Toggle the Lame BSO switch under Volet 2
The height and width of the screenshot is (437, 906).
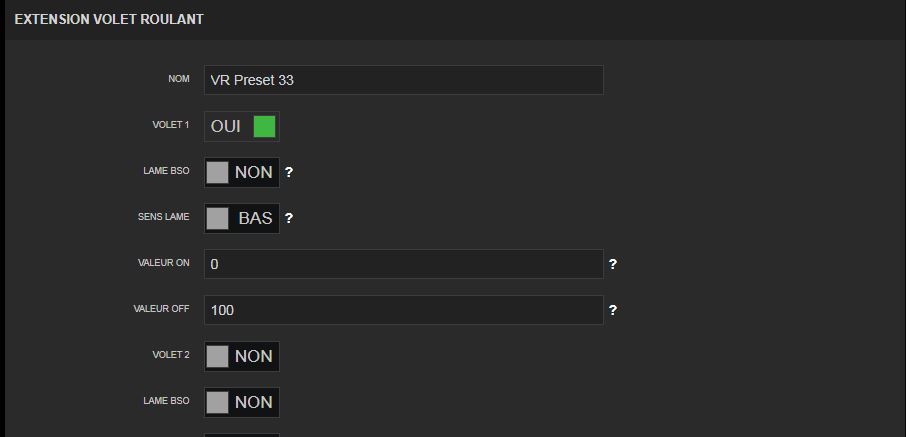point(242,402)
